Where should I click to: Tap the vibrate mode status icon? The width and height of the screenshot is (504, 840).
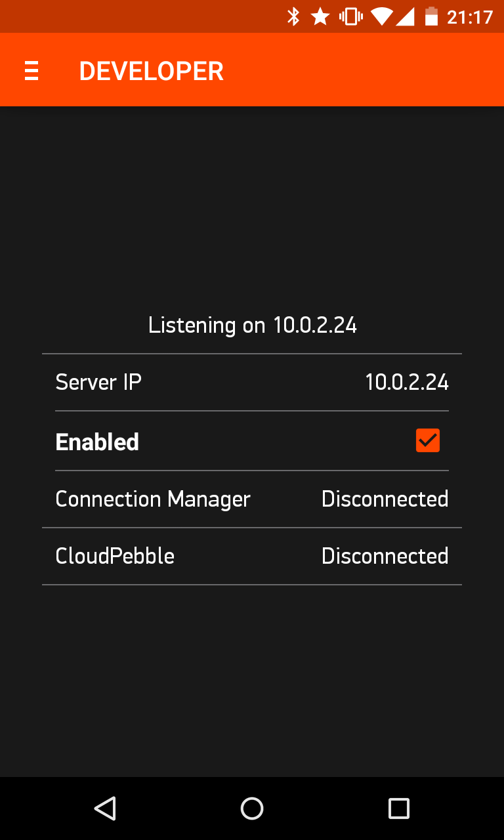coord(350,16)
